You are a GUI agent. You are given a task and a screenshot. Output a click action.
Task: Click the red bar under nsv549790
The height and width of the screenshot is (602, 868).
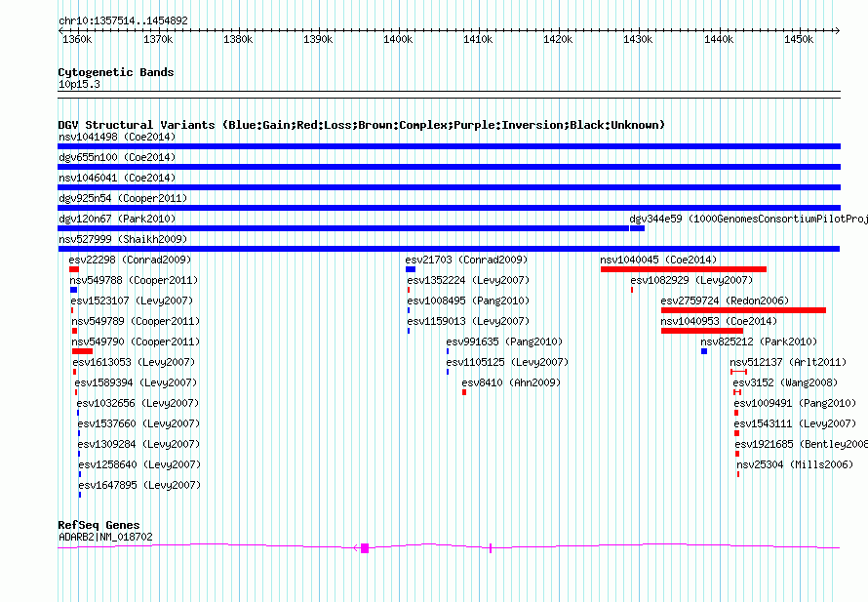tap(83, 351)
